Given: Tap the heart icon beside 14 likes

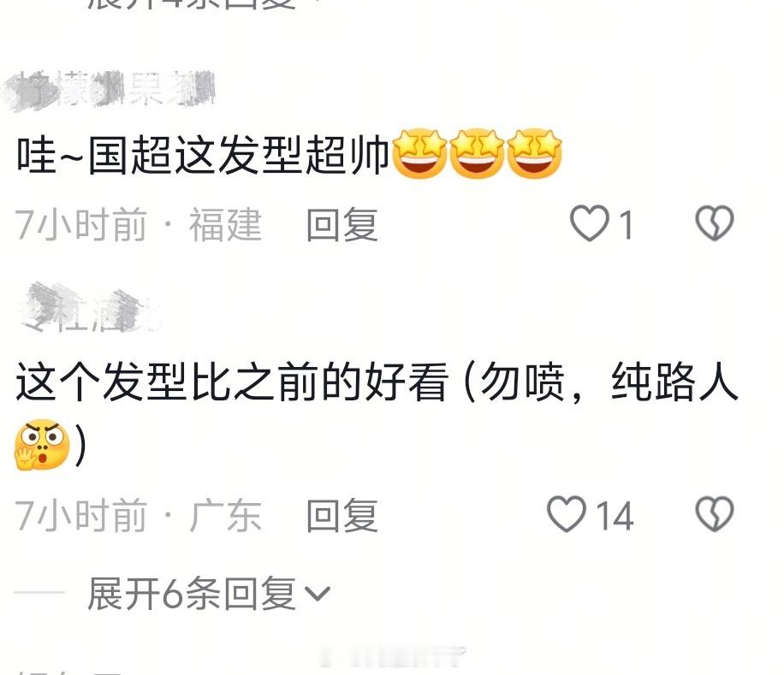Looking at the screenshot, I should [x=567, y=514].
